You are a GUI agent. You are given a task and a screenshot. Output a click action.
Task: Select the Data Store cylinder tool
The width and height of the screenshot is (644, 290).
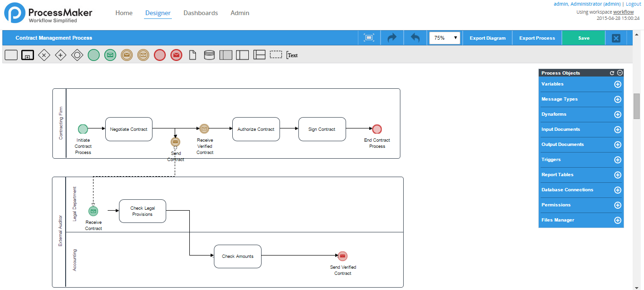pos(209,55)
